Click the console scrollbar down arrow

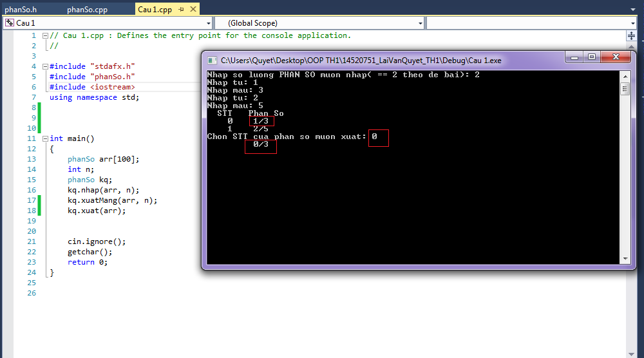point(625,258)
